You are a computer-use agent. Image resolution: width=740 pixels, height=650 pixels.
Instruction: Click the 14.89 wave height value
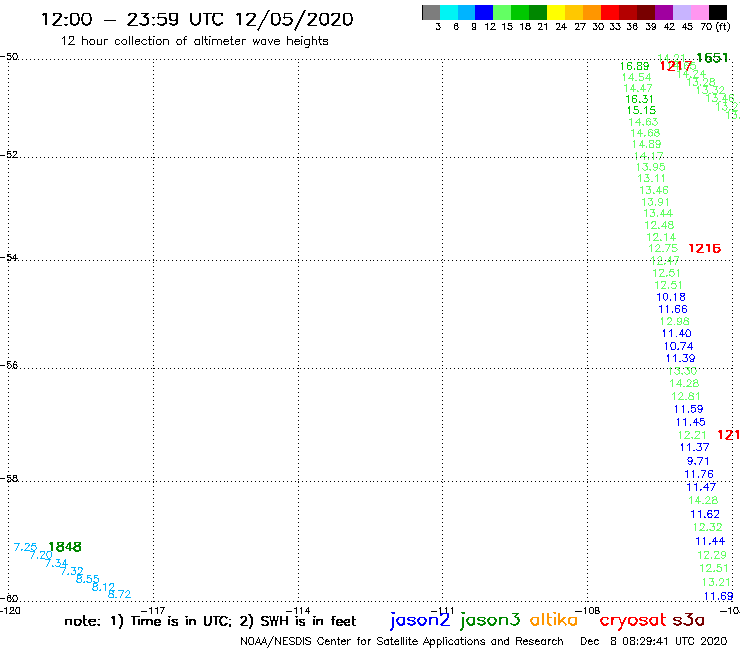(x=647, y=144)
